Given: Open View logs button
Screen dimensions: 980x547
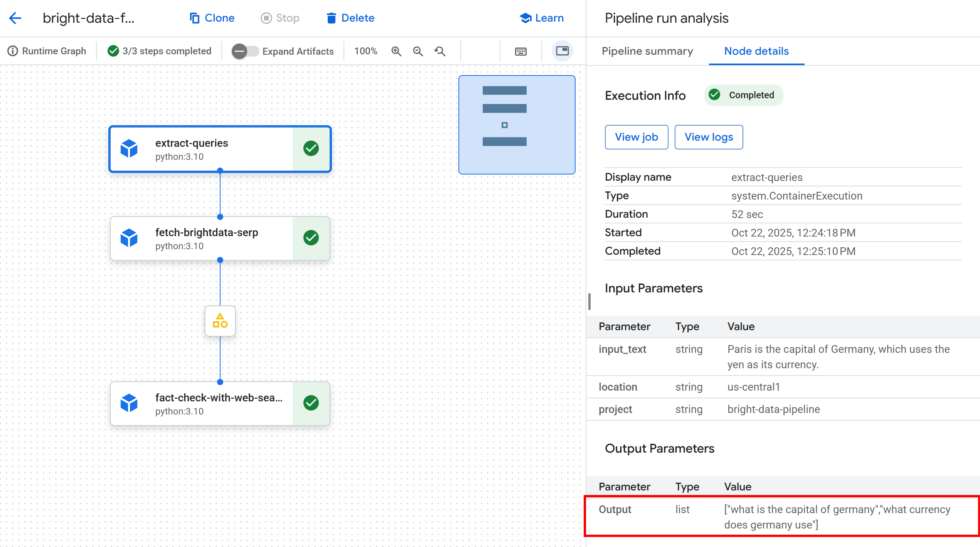Looking at the screenshot, I should pos(709,137).
